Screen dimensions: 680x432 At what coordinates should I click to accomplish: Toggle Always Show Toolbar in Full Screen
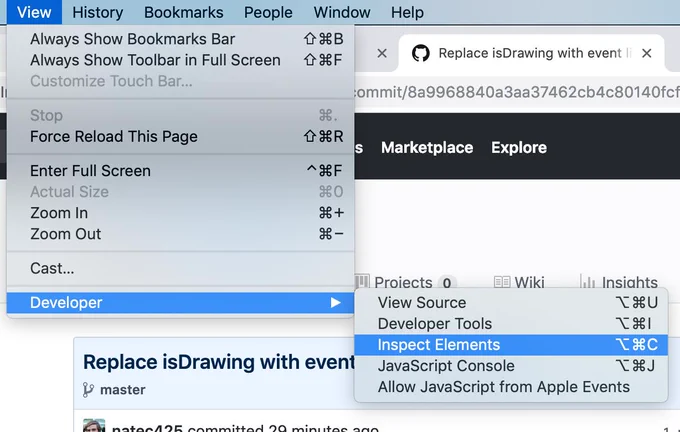[x=180, y=60]
